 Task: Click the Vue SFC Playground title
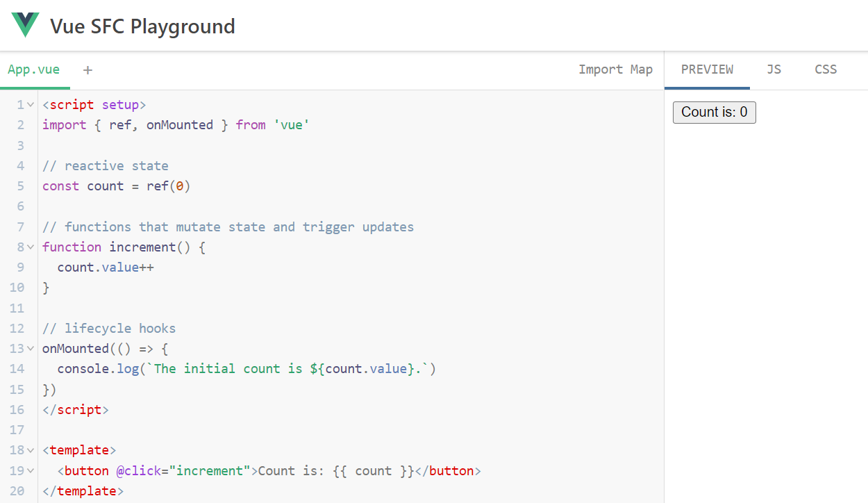click(142, 26)
